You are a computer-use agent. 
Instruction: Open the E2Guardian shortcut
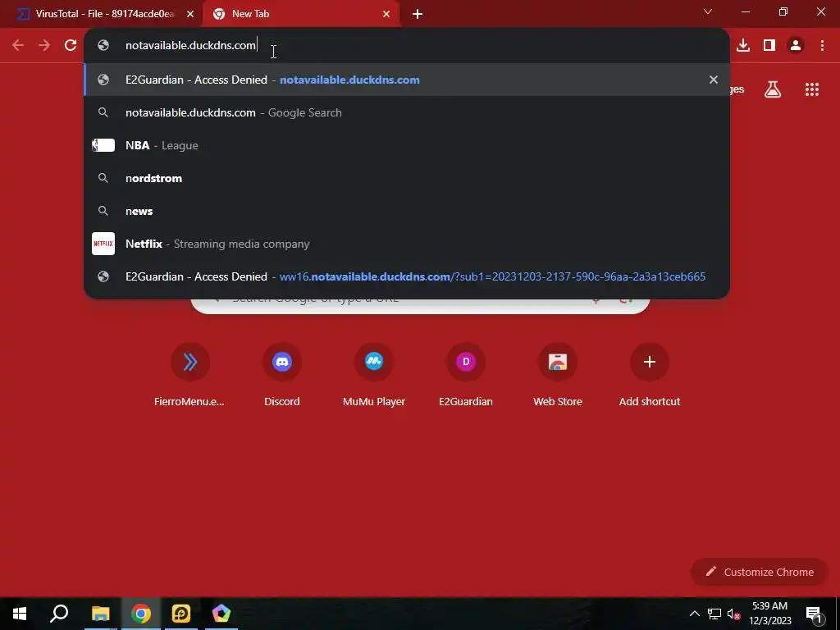click(466, 374)
